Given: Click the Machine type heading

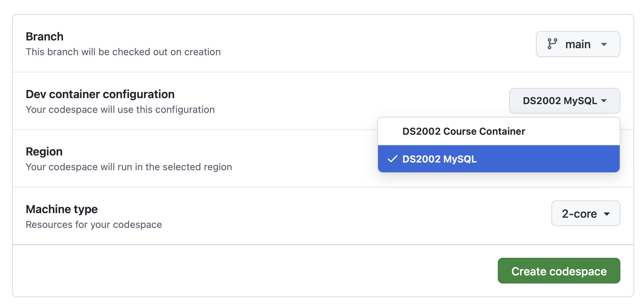Looking at the screenshot, I should coord(62,209).
